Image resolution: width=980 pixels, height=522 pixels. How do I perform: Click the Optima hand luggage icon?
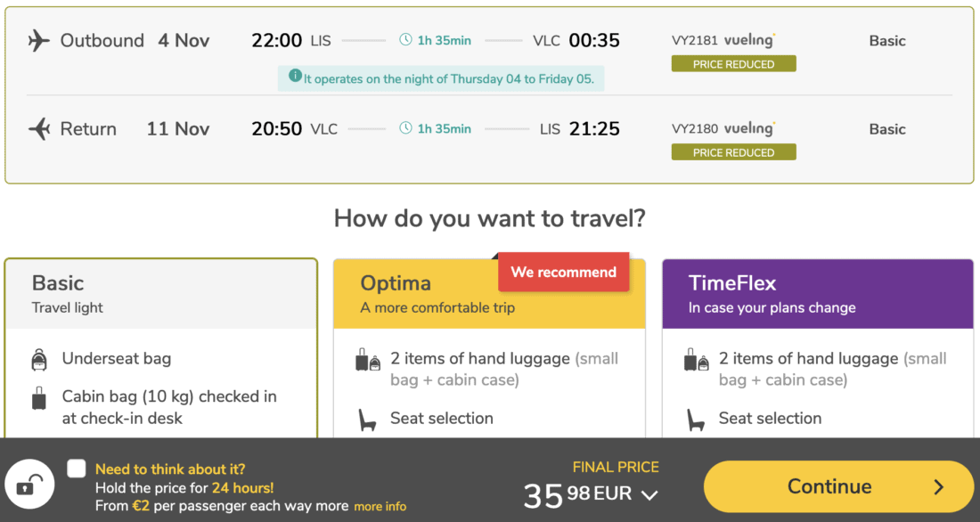click(x=367, y=360)
